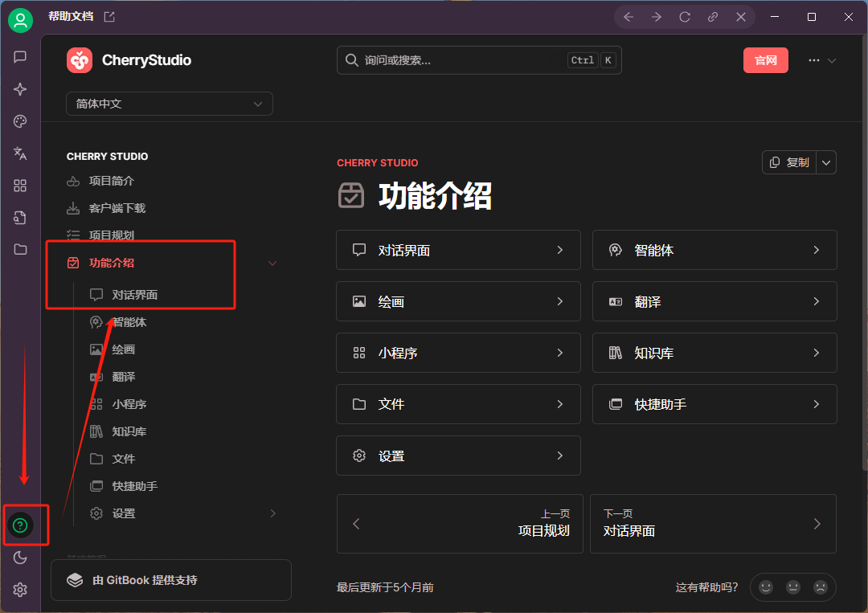The width and height of the screenshot is (868, 613).
Task: Open the knowledge base sidebar icon
Action: coord(20,218)
